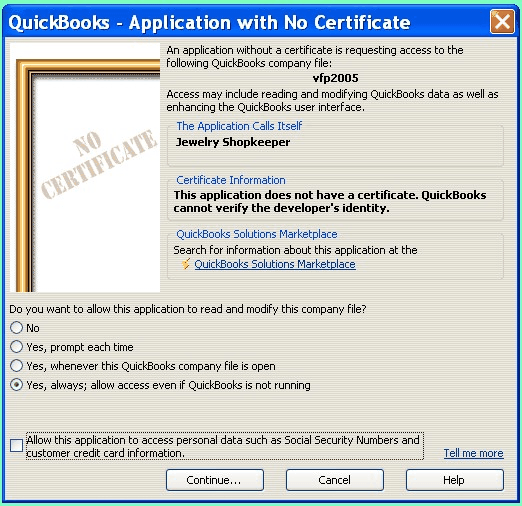
Task: Click the Jewelry Shopkeeper application name
Action: (233, 142)
